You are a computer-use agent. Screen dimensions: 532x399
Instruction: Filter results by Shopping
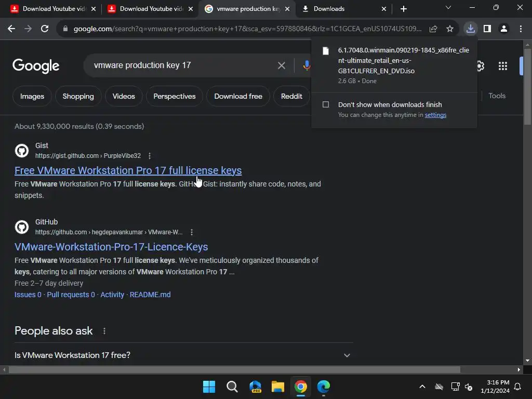click(78, 96)
